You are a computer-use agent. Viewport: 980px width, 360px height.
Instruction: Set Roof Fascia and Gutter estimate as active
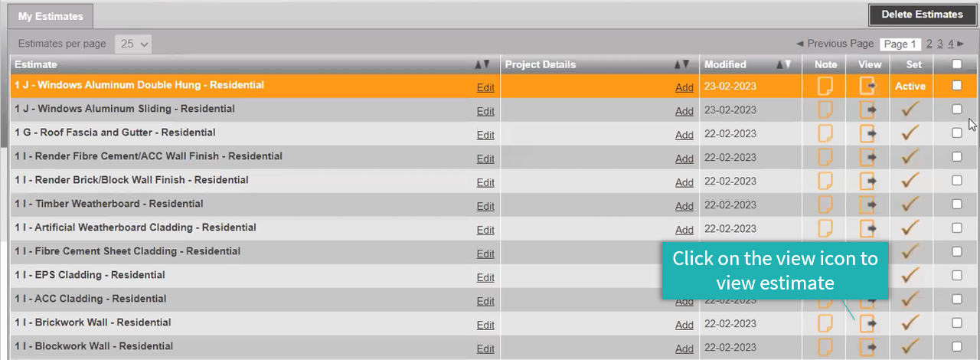pyautogui.click(x=910, y=133)
